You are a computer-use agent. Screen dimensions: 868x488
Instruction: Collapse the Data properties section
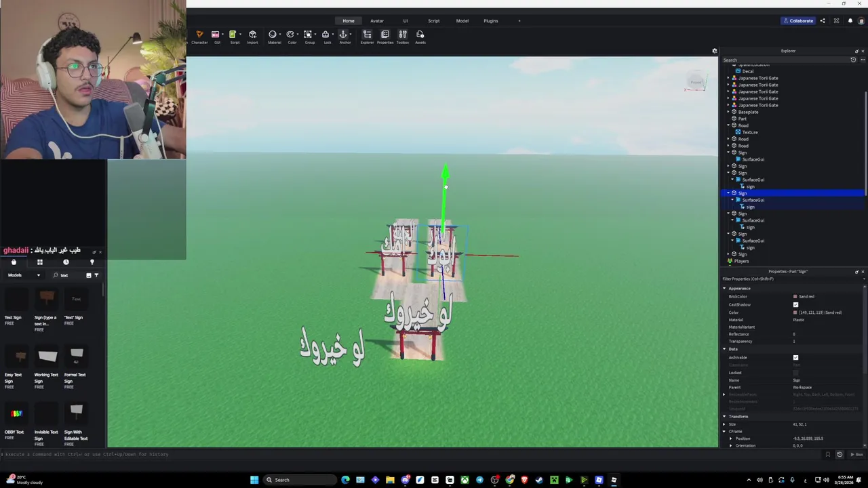pos(724,349)
